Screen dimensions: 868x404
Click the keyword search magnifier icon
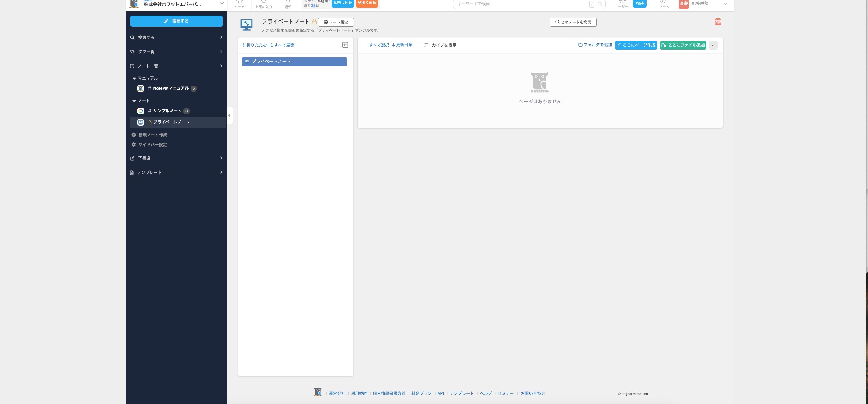[x=600, y=4]
